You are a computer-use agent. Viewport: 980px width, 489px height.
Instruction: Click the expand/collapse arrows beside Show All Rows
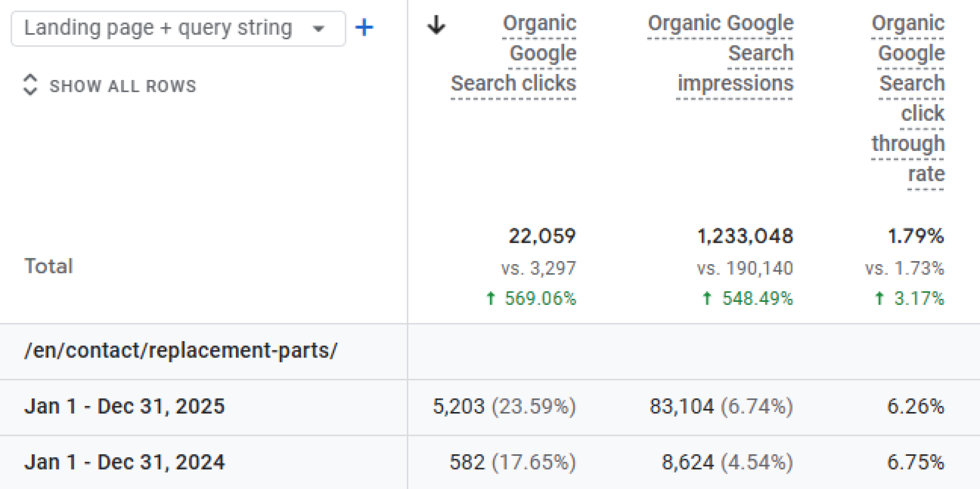pos(30,85)
